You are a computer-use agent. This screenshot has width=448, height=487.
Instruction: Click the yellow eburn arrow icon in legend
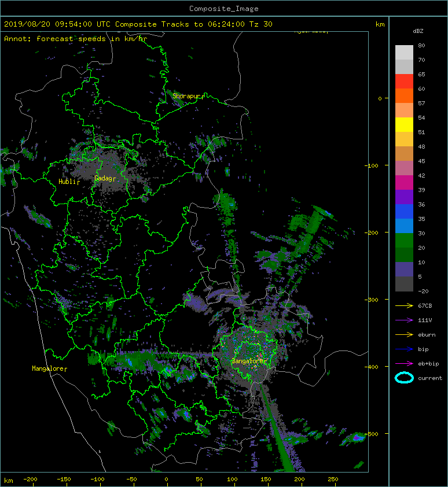point(404,335)
